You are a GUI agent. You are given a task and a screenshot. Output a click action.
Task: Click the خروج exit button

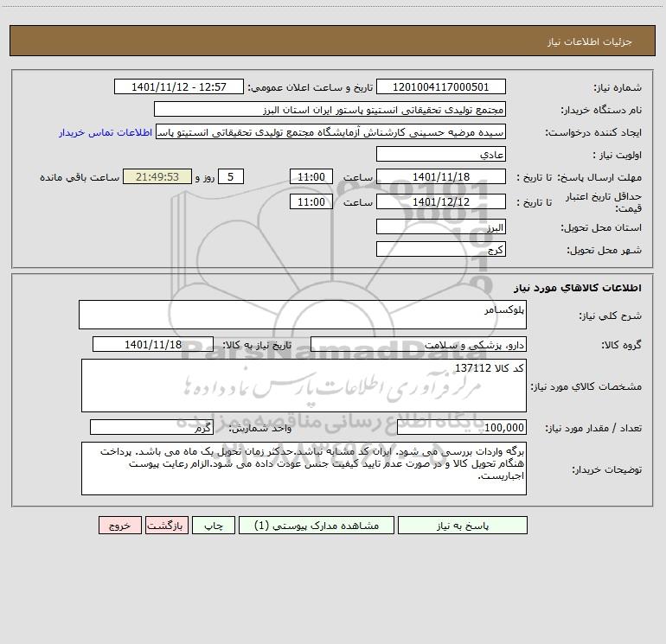tap(119, 525)
